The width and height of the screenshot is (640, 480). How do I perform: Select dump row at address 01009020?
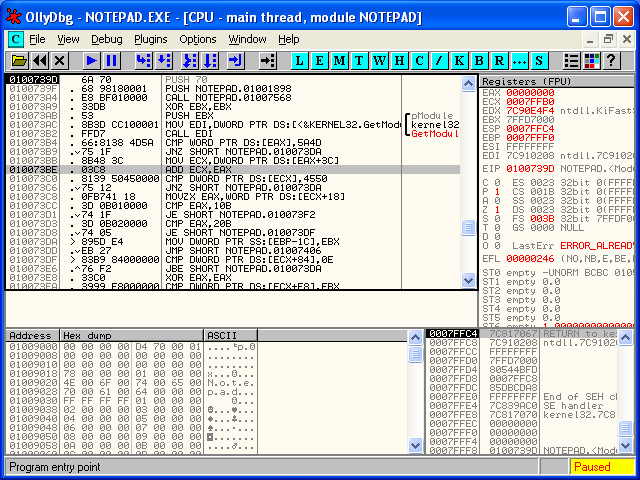[132, 383]
